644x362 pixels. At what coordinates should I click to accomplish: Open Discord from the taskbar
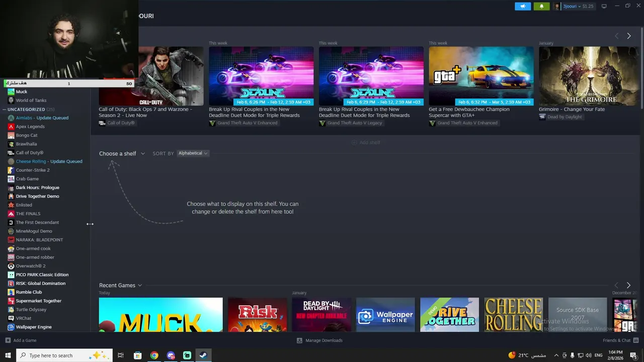(171, 355)
